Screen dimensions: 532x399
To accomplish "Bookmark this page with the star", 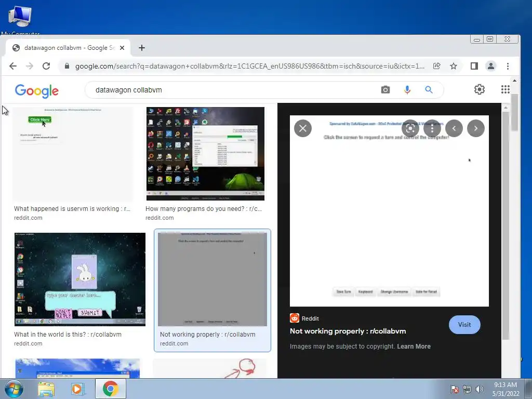I will tap(454, 66).
